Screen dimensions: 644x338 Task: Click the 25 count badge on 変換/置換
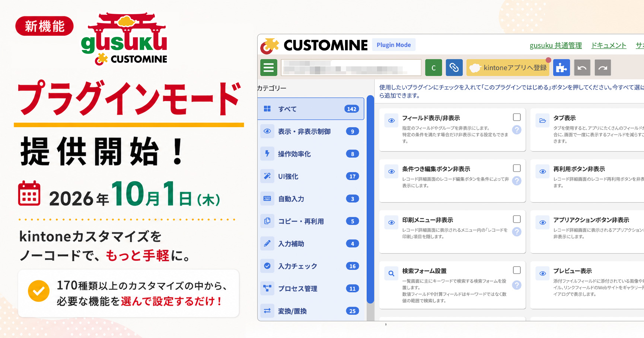pos(353,311)
